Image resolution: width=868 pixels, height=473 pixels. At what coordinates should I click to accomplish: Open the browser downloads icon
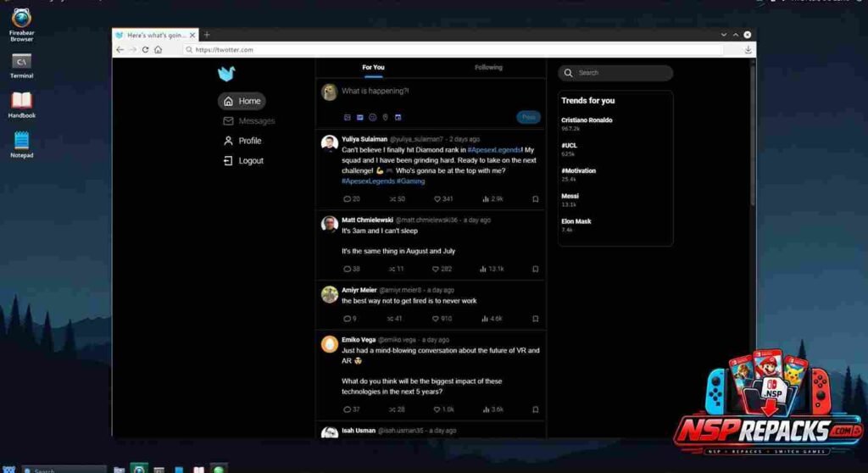pos(748,50)
